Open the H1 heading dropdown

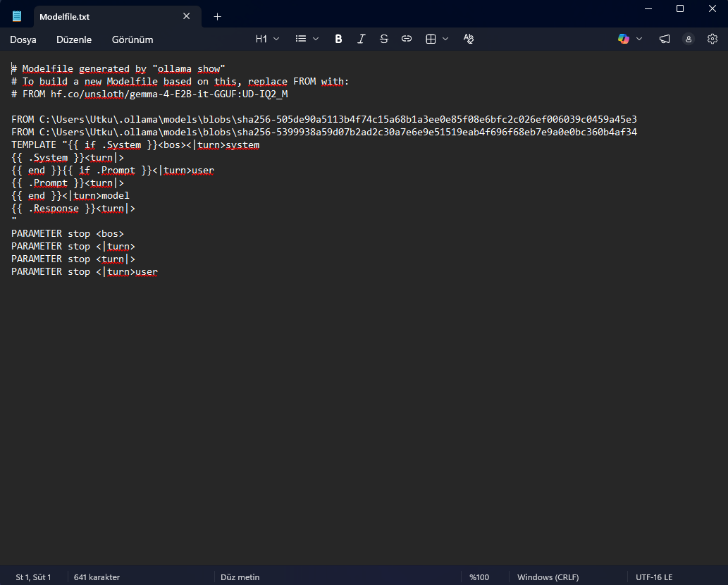point(267,39)
